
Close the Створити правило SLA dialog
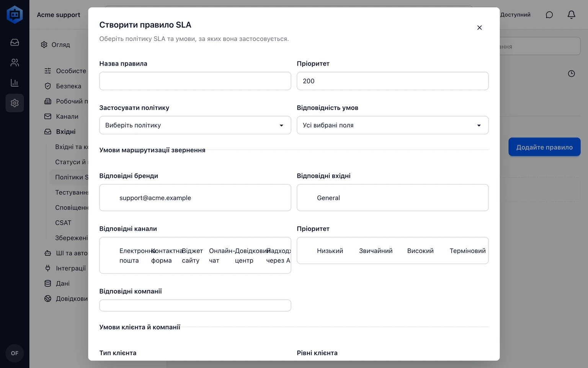479,28
